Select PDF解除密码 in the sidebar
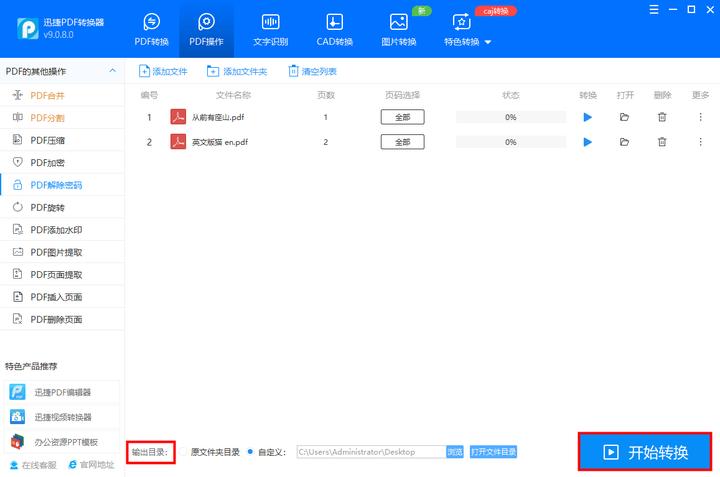 tap(62, 185)
